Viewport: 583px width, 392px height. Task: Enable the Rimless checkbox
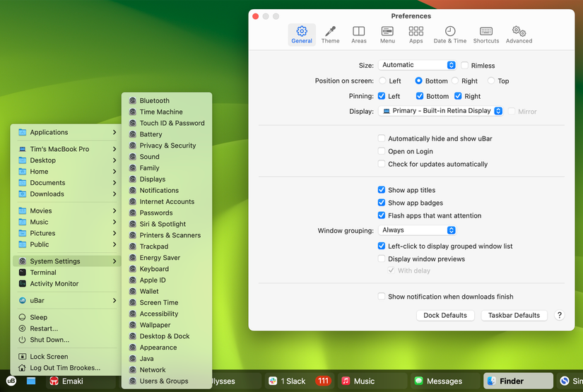[464, 66]
